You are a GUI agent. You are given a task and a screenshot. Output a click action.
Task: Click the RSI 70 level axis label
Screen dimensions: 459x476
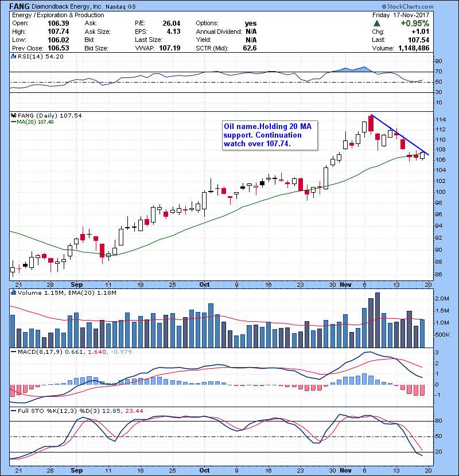(x=439, y=72)
